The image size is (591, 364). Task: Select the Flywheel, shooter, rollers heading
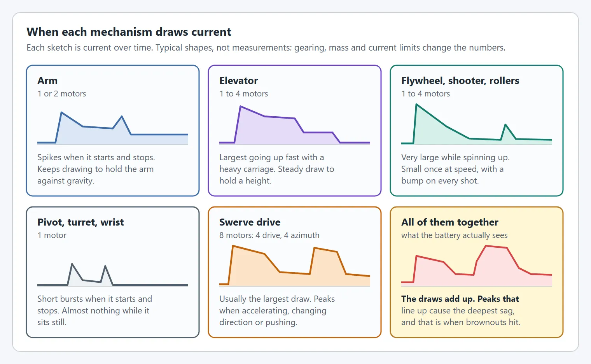click(460, 81)
